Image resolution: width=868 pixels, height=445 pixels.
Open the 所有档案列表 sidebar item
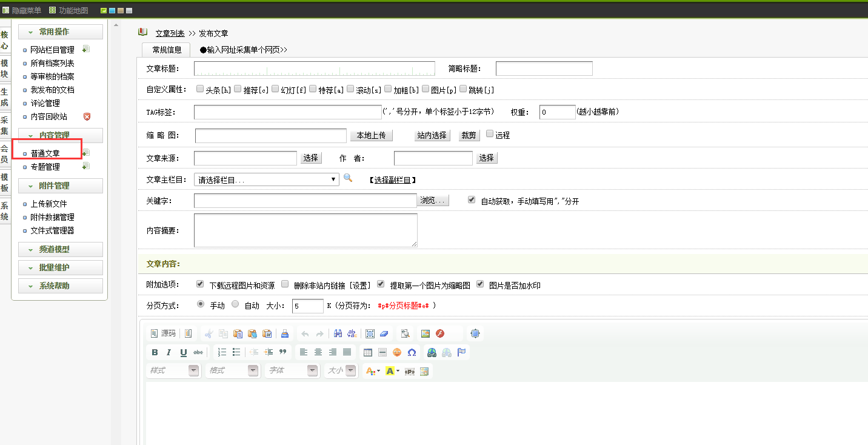(x=53, y=63)
